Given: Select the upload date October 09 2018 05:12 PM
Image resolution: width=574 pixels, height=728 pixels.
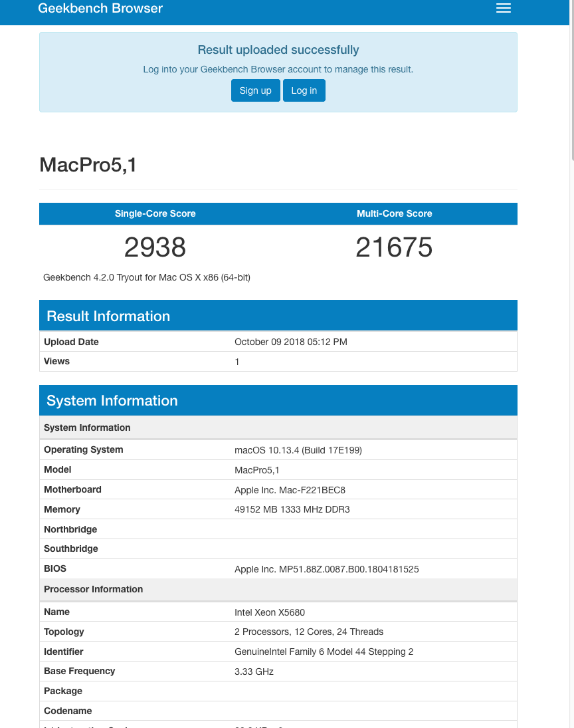Looking at the screenshot, I should [290, 342].
